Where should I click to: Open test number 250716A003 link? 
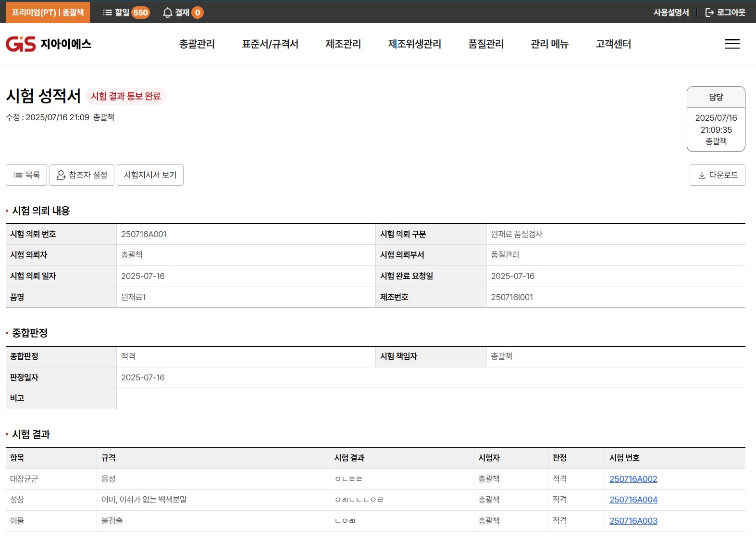633,521
